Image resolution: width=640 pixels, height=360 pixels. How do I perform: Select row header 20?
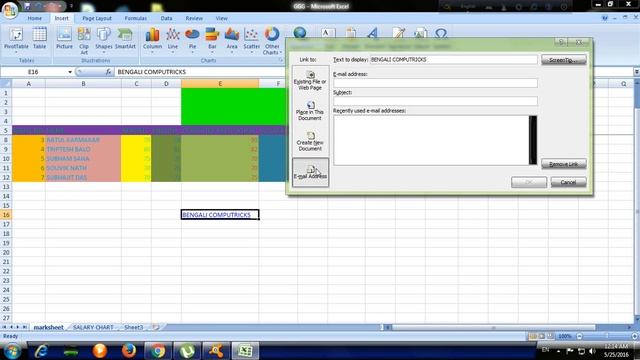click(6, 253)
